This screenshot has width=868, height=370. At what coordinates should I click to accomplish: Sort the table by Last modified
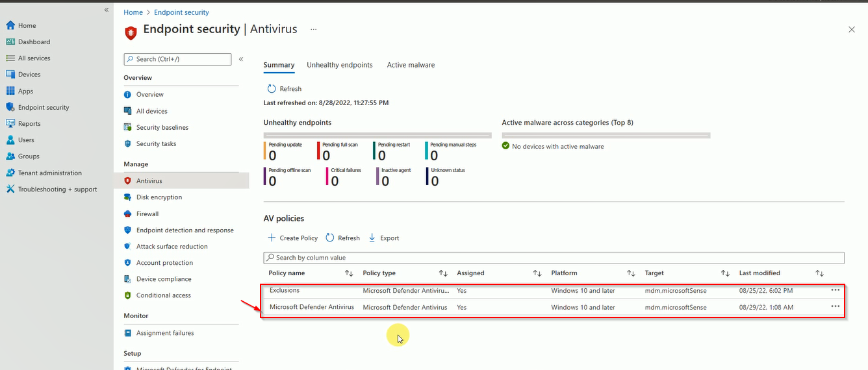point(819,273)
